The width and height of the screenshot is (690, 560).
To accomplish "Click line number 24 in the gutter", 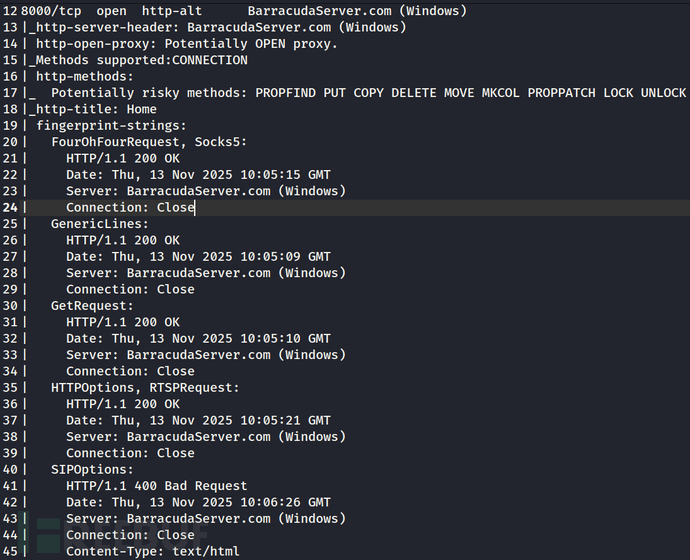I will (x=10, y=207).
